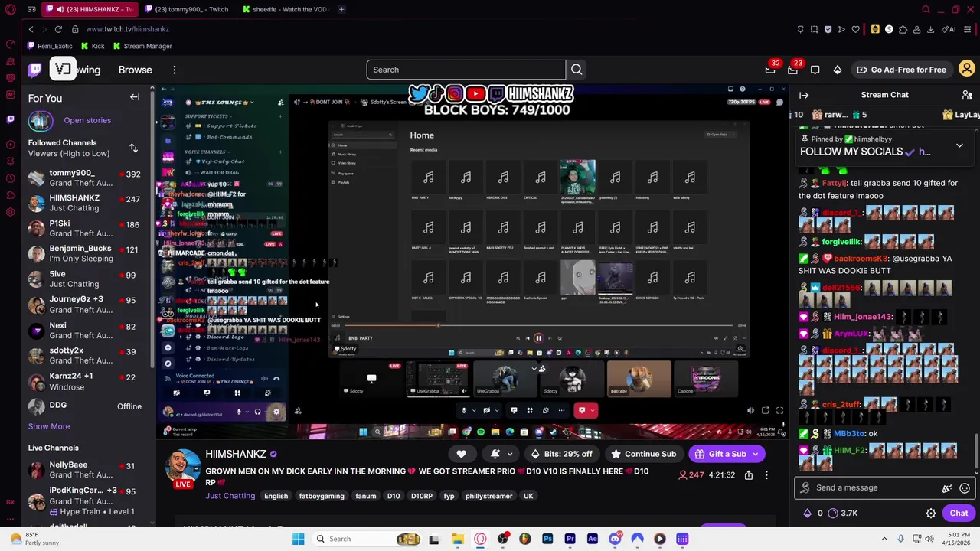Open Opera AI assistant button

point(950,29)
